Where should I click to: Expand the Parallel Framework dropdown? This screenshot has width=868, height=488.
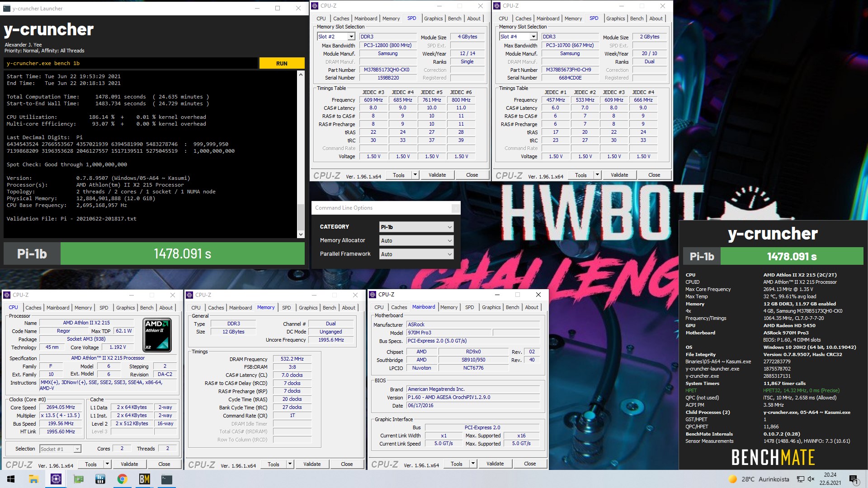(416, 254)
